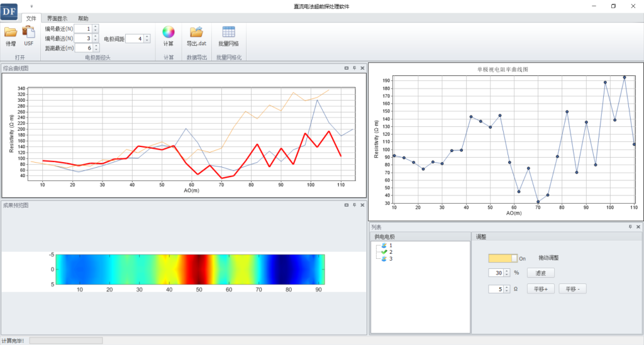This screenshot has height=345, width=644.
Task: Close the 成果预览图 panel
Action: click(x=362, y=205)
